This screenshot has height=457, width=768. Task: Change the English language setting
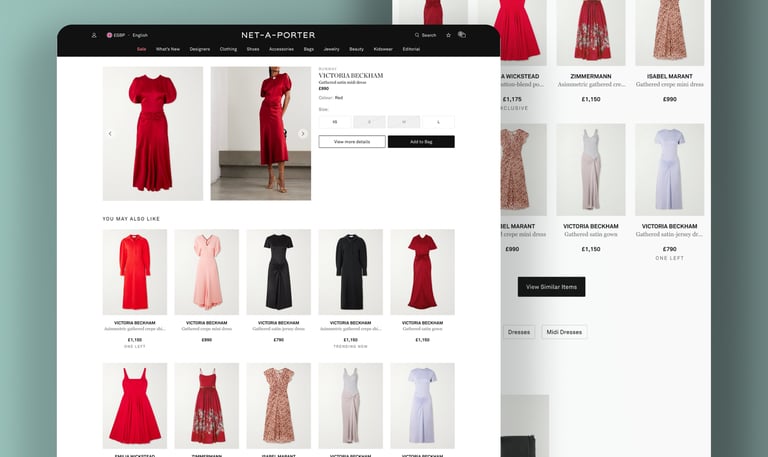pyautogui.click(x=140, y=35)
